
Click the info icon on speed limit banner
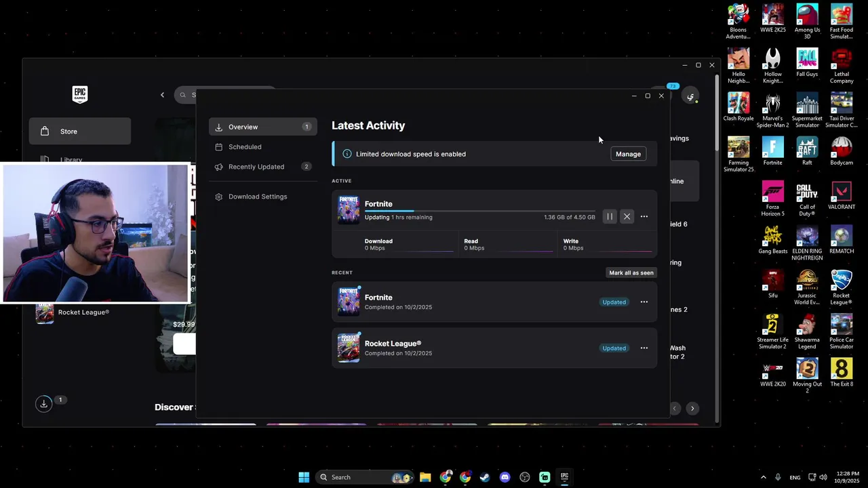(x=347, y=154)
